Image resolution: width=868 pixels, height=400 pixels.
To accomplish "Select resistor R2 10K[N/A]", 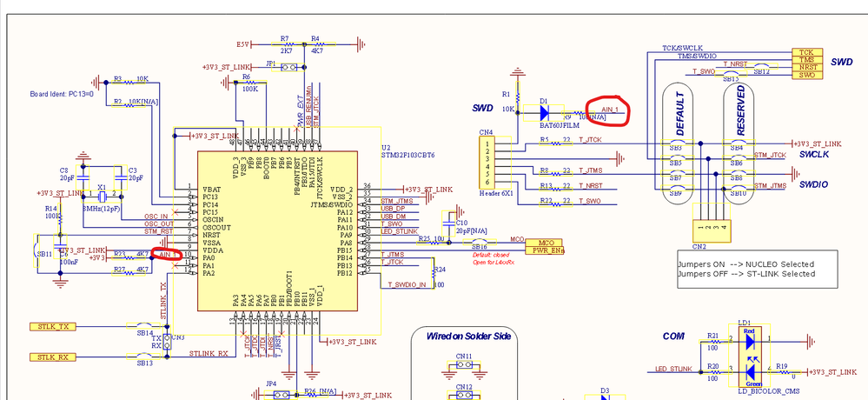I will pos(129,105).
